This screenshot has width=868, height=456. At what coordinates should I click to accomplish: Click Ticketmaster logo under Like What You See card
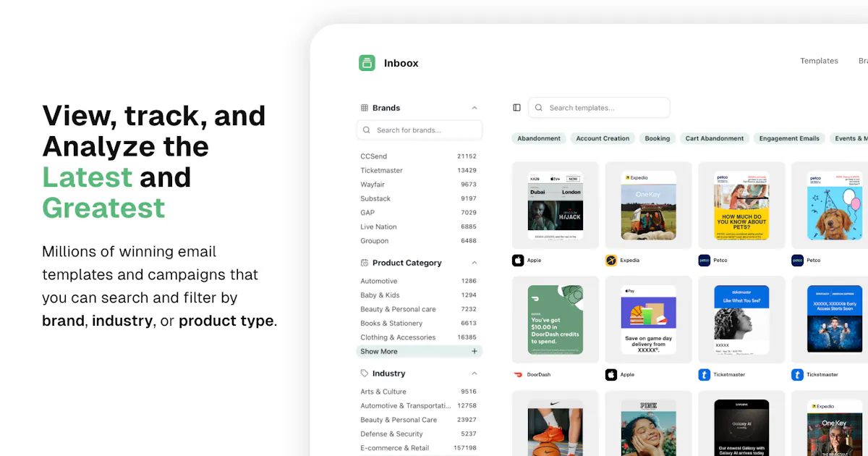705,375
